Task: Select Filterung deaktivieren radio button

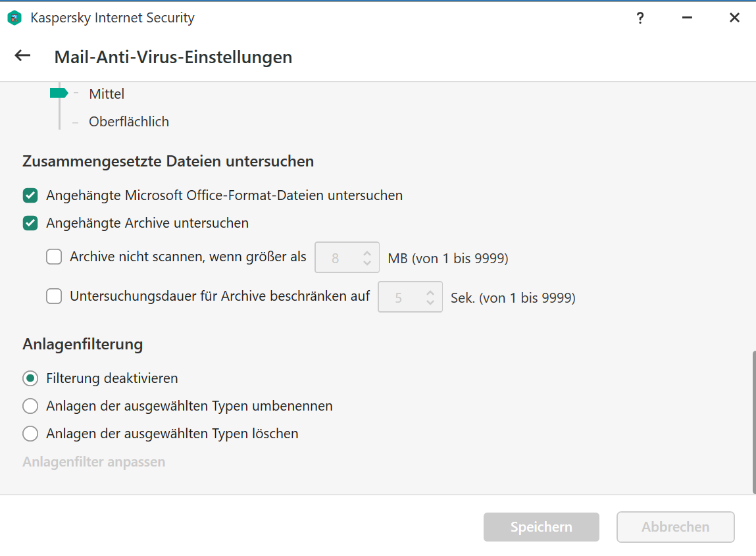Action: [30, 378]
